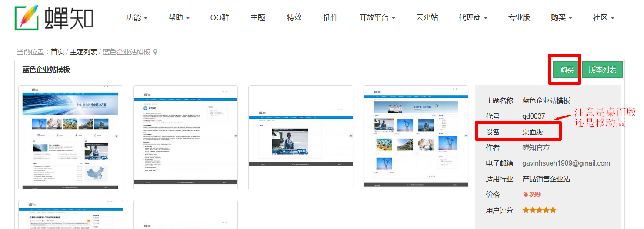Open the product gallery preview thumbnail
Viewport: 644px width, 229px height.
coord(416,137)
